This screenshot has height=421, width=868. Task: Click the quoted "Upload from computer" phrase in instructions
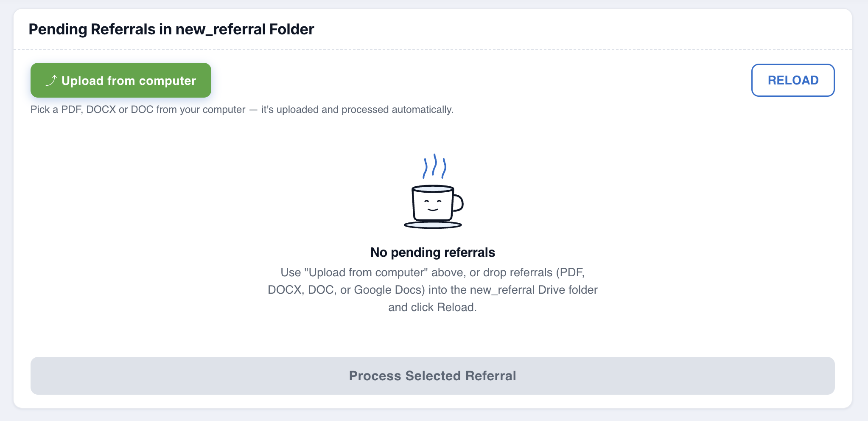point(366,272)
